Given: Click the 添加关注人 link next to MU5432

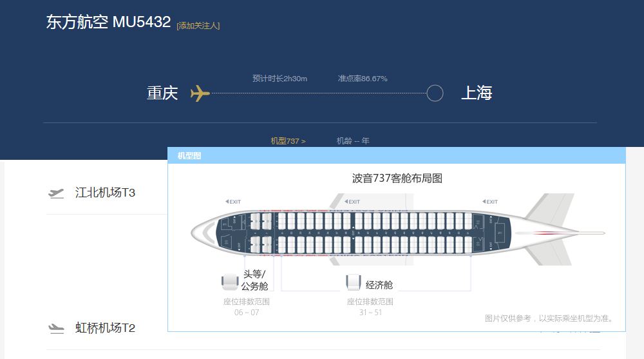Looking at the screenshot, I should (198, 26).
